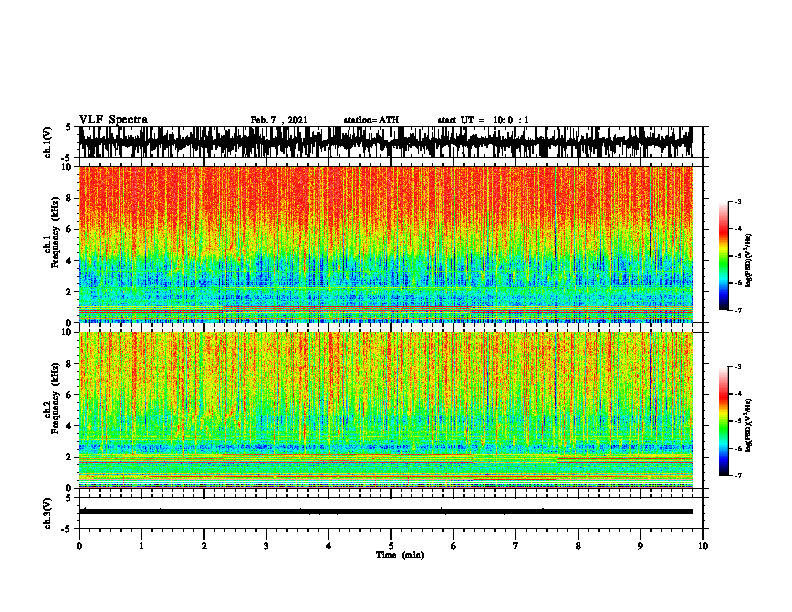Click the "-7" label on ch.1 color bar
Viewport: 792px width, 612px height.
pyautogui.click(x=738, y=310)
